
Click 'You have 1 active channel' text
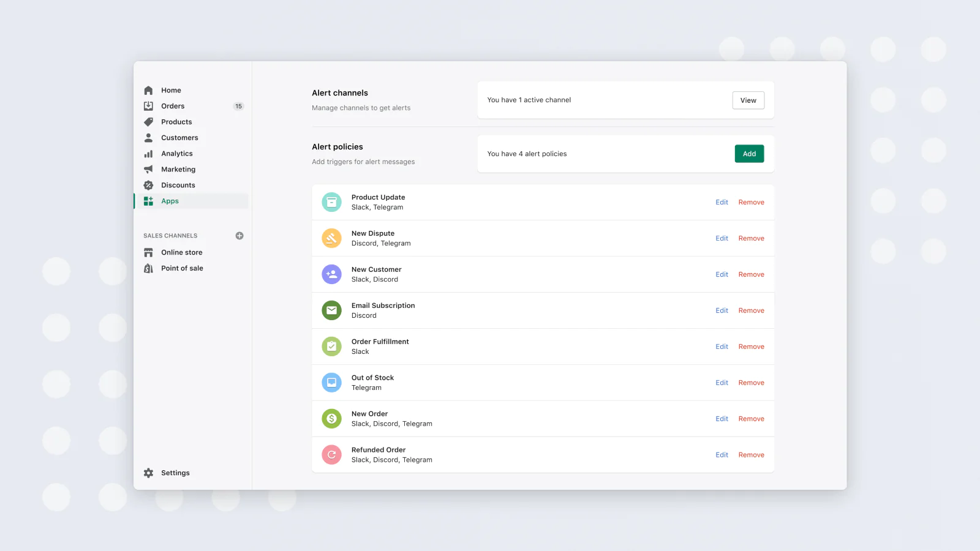coord(529,100)
